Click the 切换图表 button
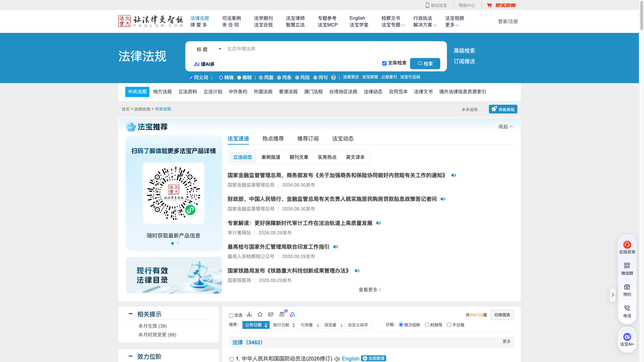The height and width of the screenshot is (362, 644). click(502, 315)
